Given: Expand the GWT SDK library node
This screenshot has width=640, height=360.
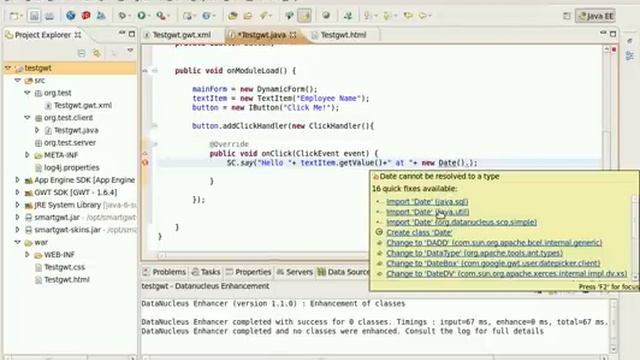Looking at the screenshot, I should (18, 192).
